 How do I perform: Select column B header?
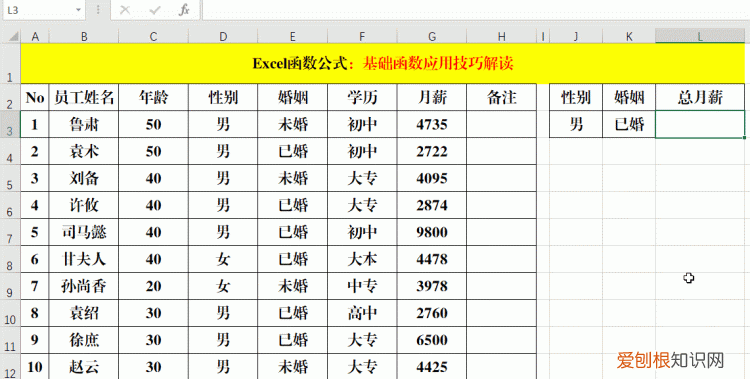(84, 36)
